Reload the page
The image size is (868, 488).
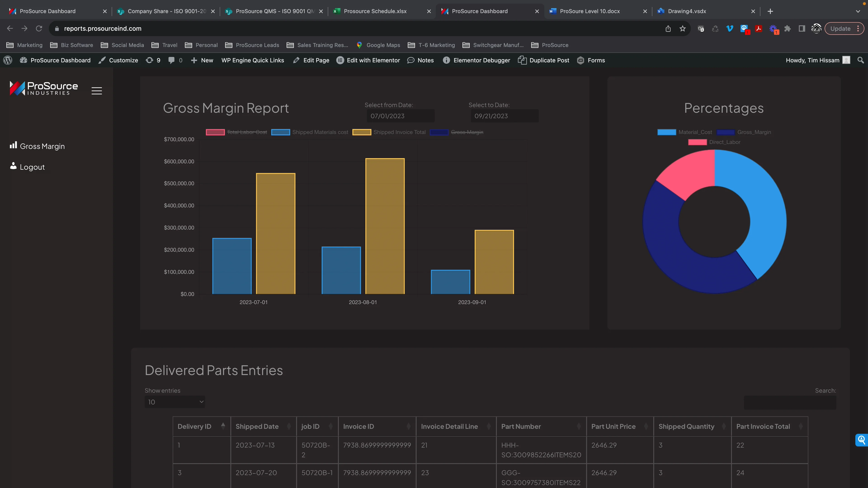tap(39, 29)
